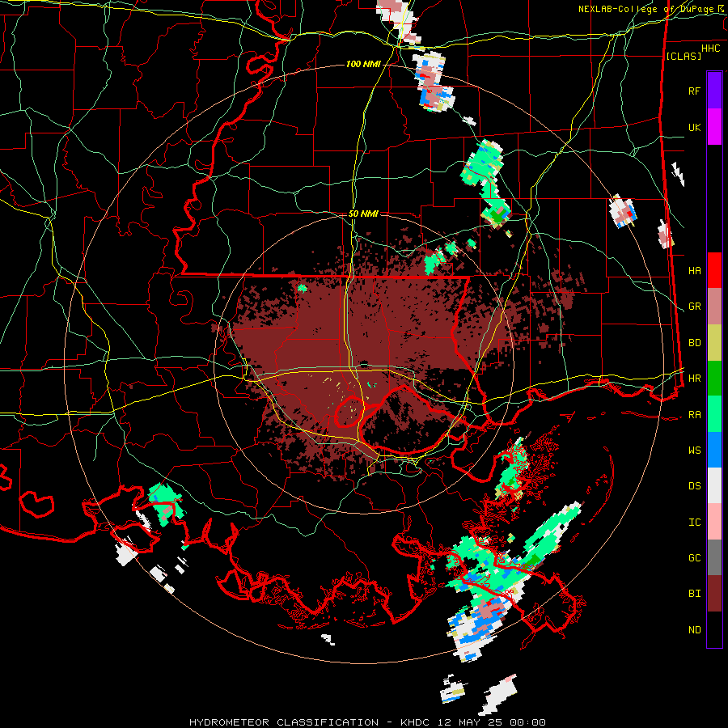Screen dimensions: 728x728
Task: Click the RF purple legend swatch
Action: [714, 91]
